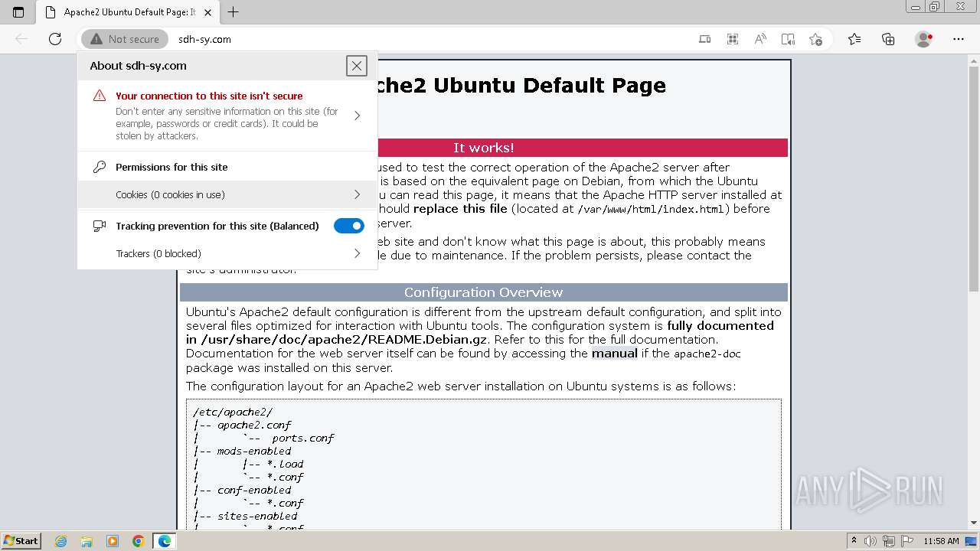Open File Explorer from taskbar
Image resolution: width=980 pixels, height=551 pixels.
[x=87, y=541]
